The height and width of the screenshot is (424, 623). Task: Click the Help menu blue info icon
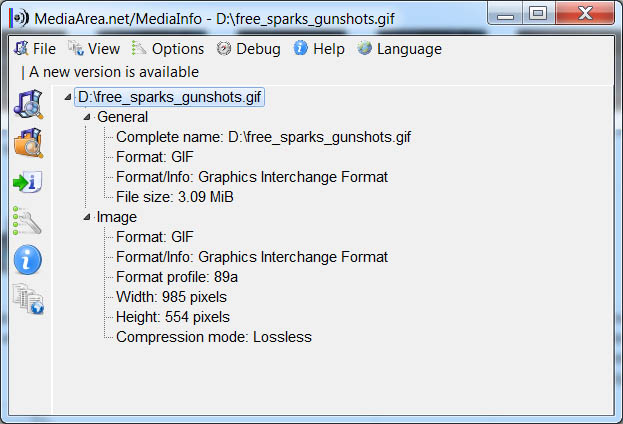pos(300,48)
